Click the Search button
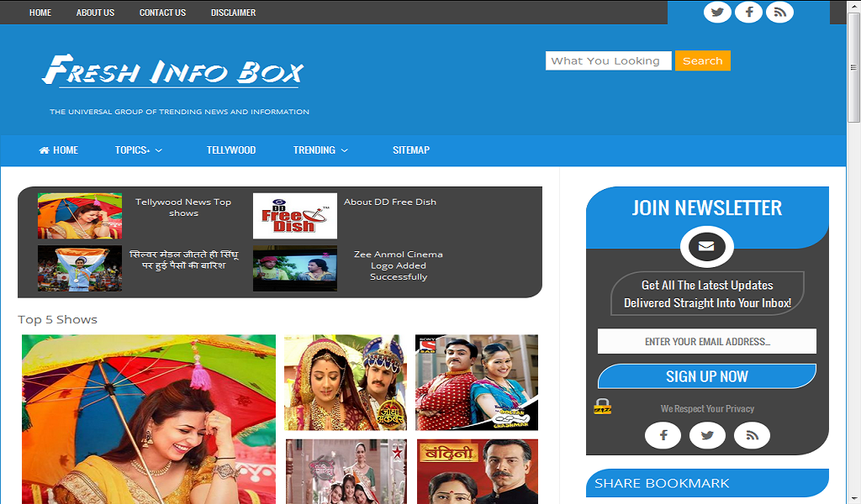The height and width of the screenshot is (504, 861). 703,60
